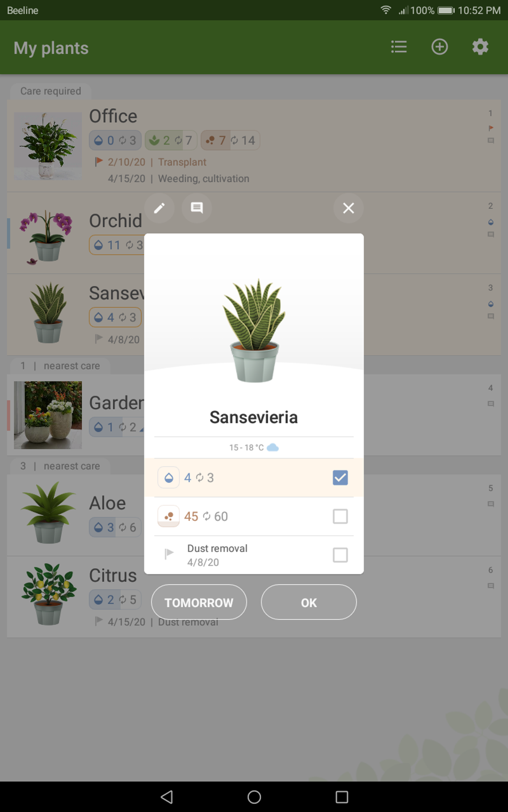The width and height of the screenshot is (508, 812).
Task: Open settings via the gear icon
Action: click(480, 47)
